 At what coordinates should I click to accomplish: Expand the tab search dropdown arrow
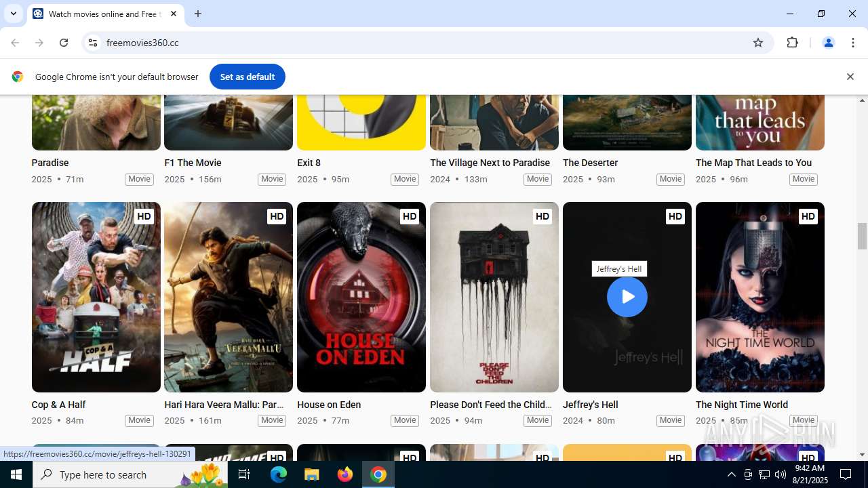(13, 14)
